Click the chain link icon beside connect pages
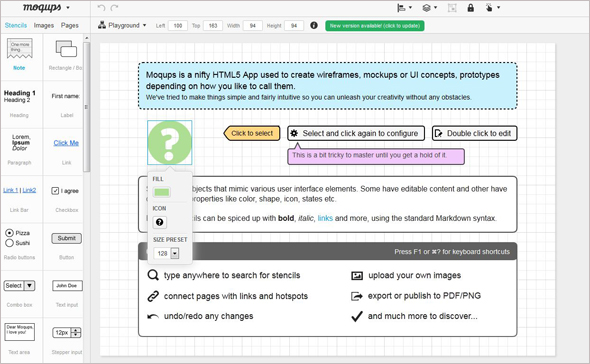The image size is (590, 364). 153,296
